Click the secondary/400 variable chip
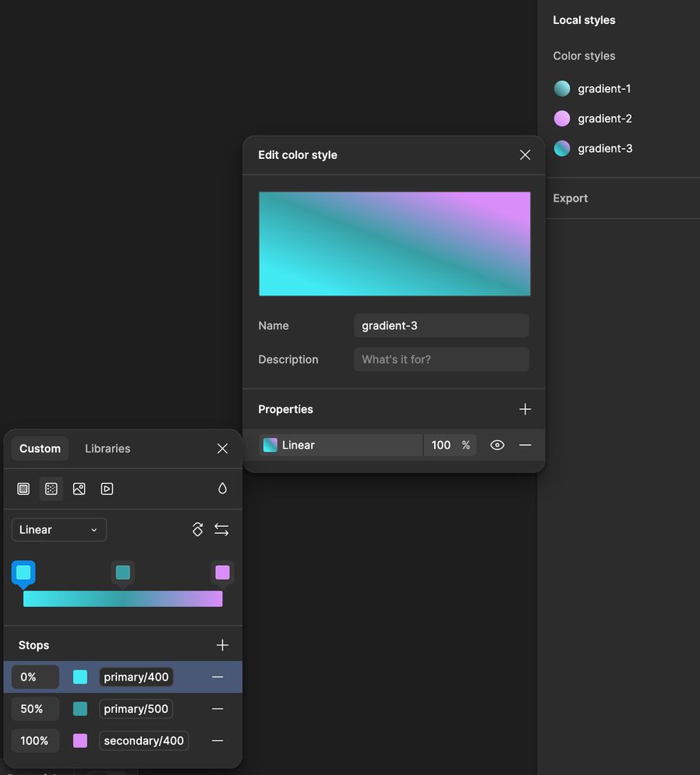700x775 pixels. tap(144, 740)
